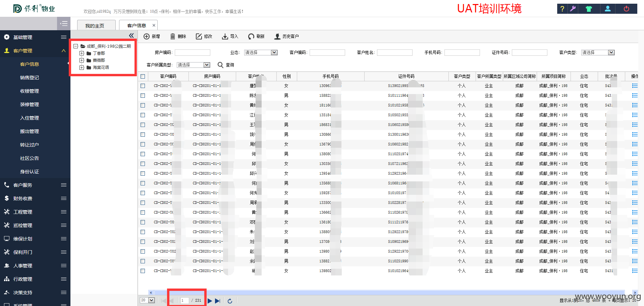Check the row with phone 186831
Viewport: 644px width, 306px height.
point(143,125)
